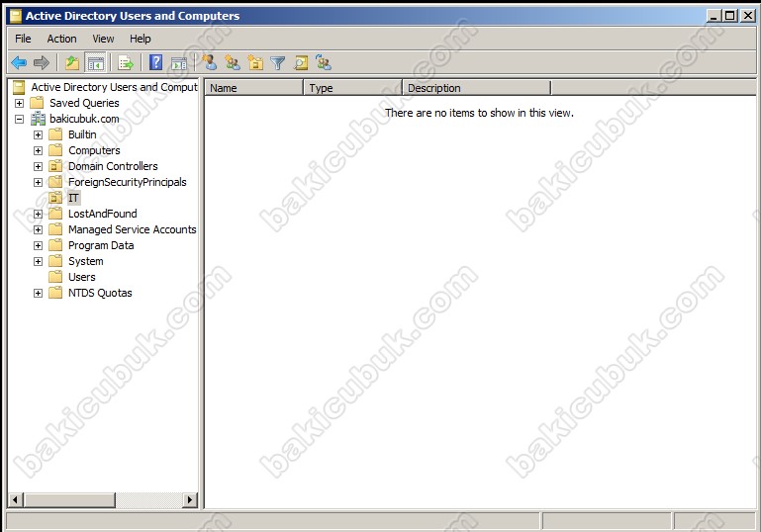Sort by the Description column header

pyautogui.click(x=477, y=88)
